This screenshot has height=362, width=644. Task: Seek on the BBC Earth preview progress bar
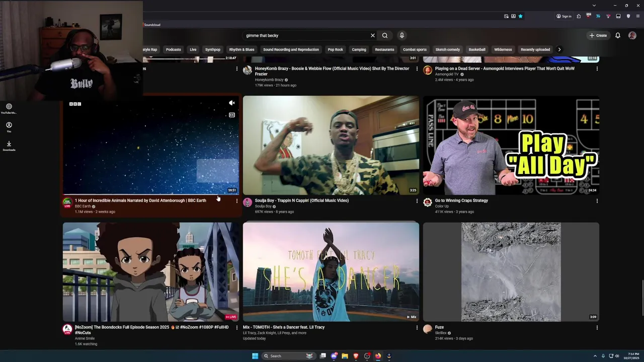click(x=151, y=194)
